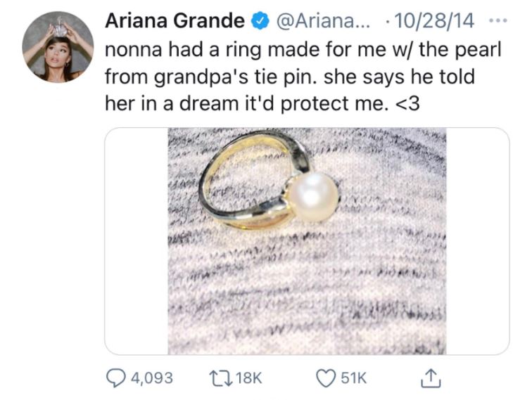Retweet using the arrows icon

click(x=221, y=378)
